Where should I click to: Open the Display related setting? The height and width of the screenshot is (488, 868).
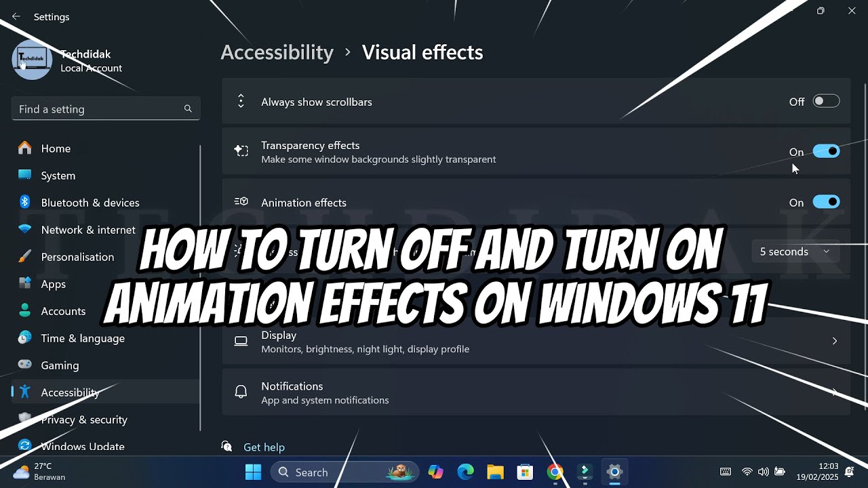coord(536,341)
